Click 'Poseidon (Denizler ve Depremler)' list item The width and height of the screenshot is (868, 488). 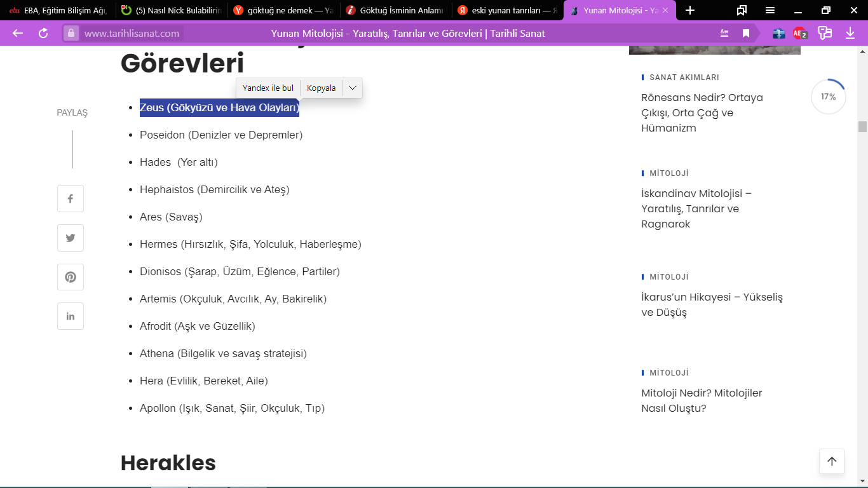[221, 135]
